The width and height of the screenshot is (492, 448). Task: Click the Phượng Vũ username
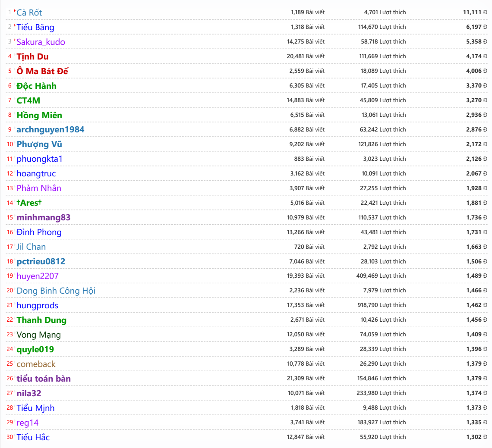(x=39, y=144)
